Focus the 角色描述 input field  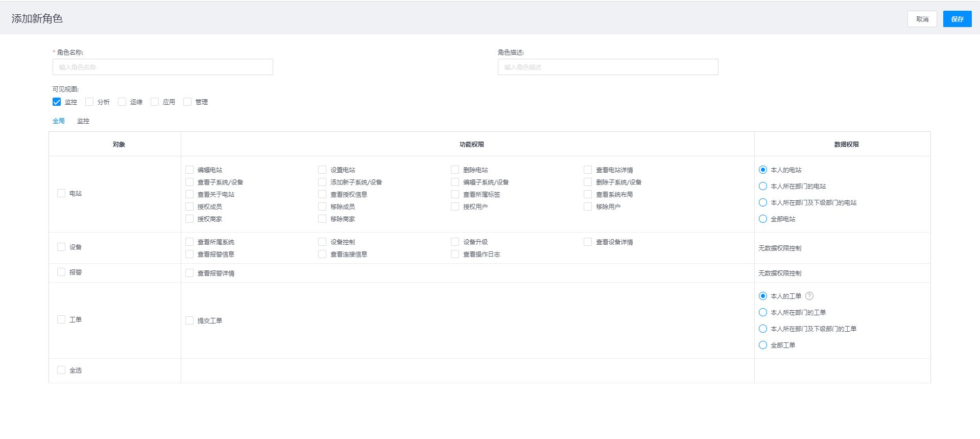608,67
